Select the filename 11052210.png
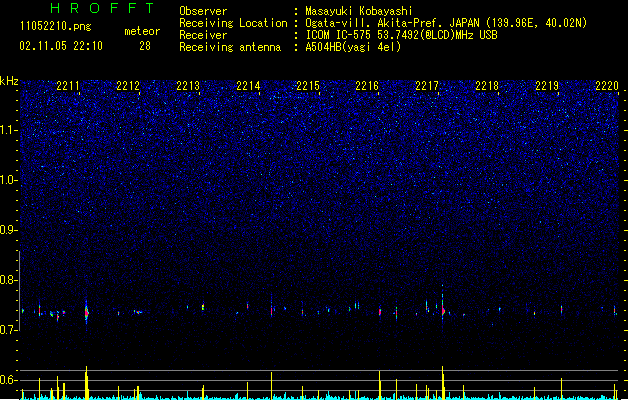Screen dimensions: 629x400 (55, 27)
